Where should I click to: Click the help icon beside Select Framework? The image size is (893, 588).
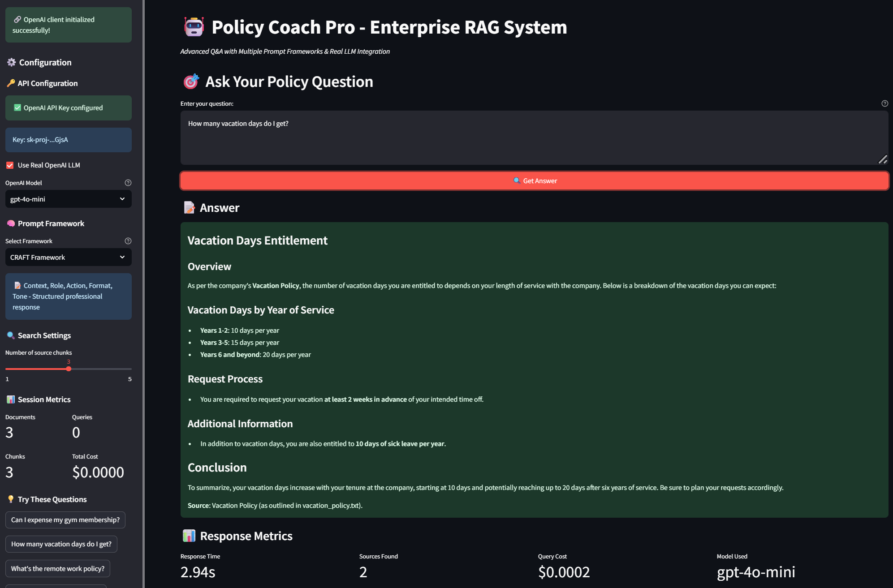tap(128, 241)
